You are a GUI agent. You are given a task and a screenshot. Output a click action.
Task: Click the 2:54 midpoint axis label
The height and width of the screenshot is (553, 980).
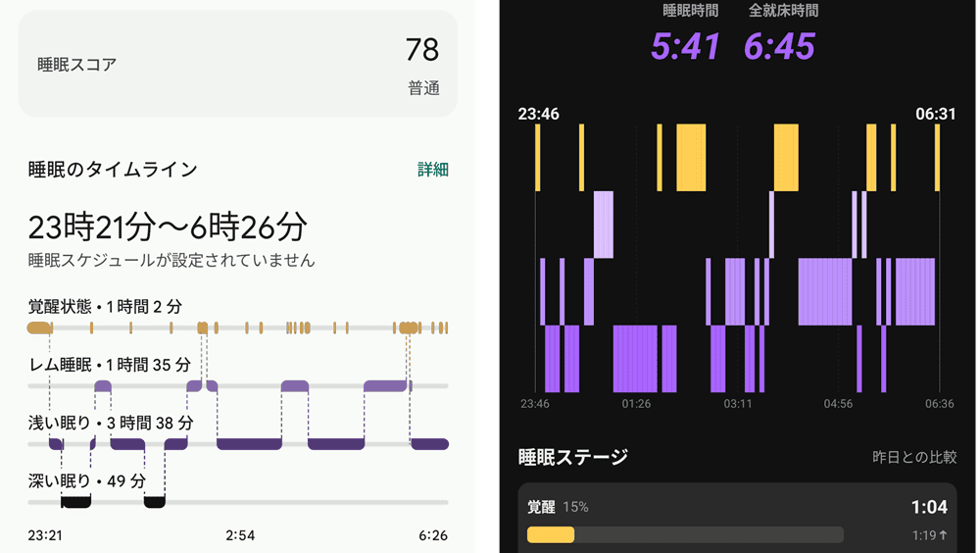240,535
